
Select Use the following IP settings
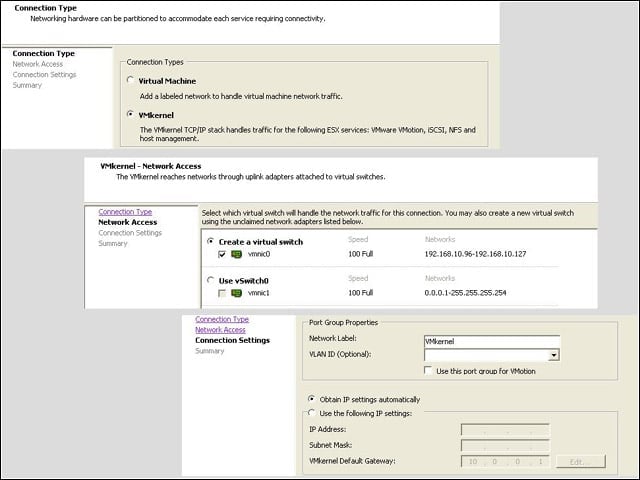tap(312, 413)
